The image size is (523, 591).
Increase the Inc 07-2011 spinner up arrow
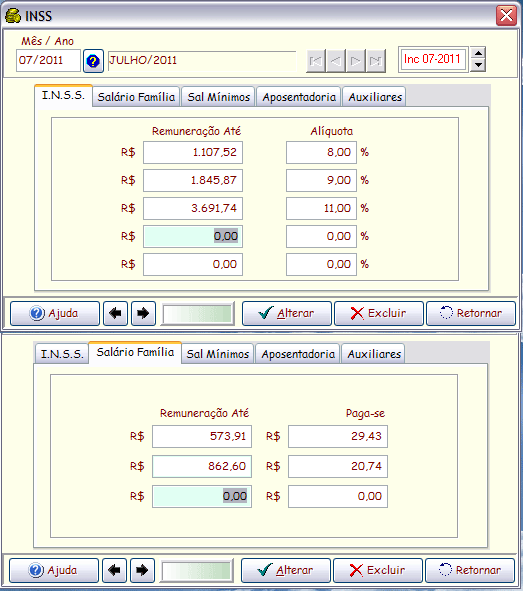[x=478, y=53]
